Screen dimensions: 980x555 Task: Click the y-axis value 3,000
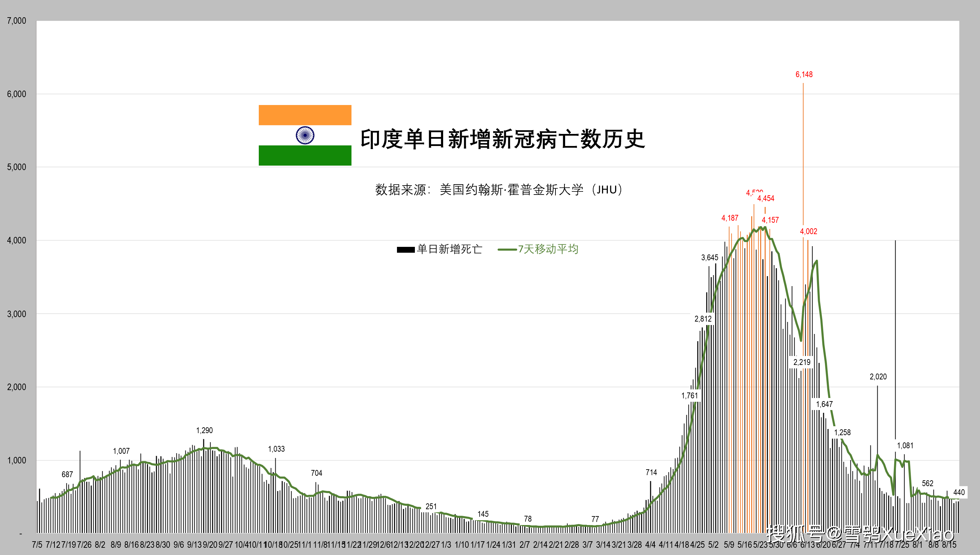(17, 314)
